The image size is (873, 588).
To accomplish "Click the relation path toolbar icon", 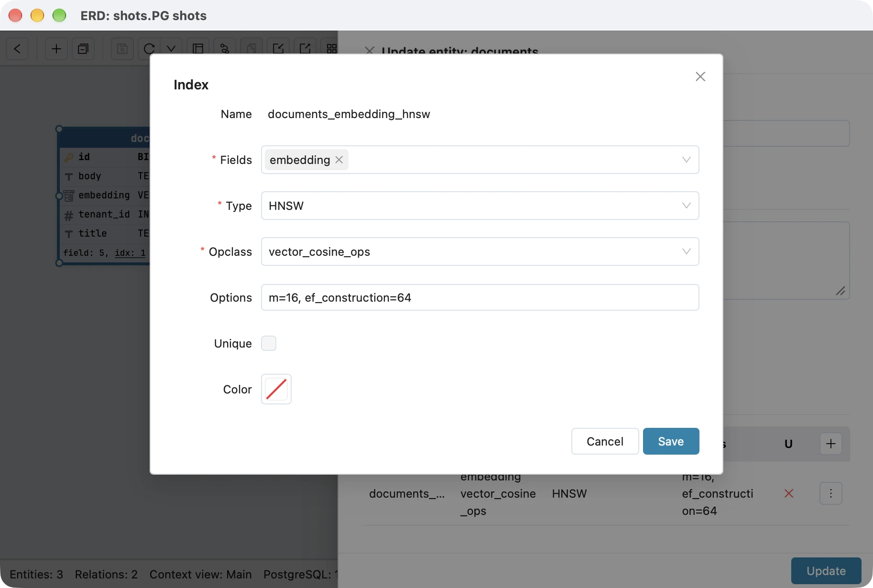I will (225, 49).
